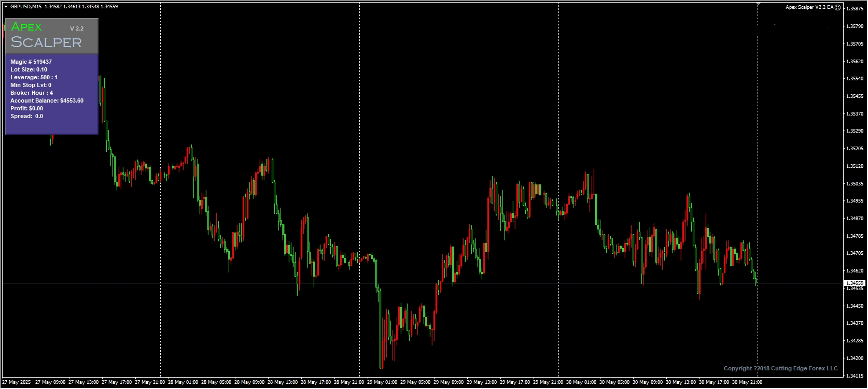Click the GBPUSD,M15 symbol label

(26, 7)
